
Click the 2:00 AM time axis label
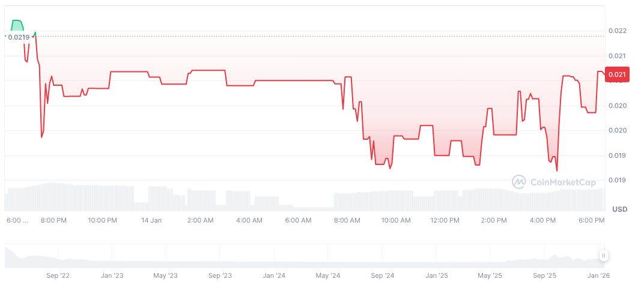[x=200, y=220]
